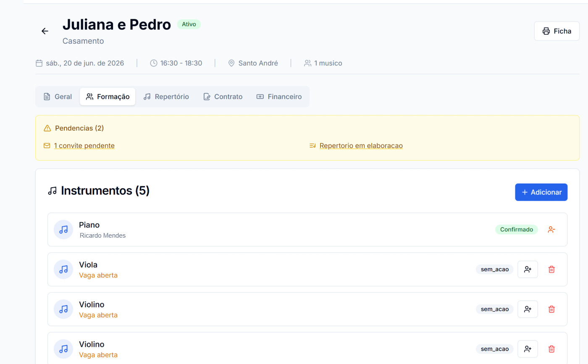Click the clock icon beside 16:30 - 18:30
The width and height of the screenshot is (588, 364).
(154, 63)
